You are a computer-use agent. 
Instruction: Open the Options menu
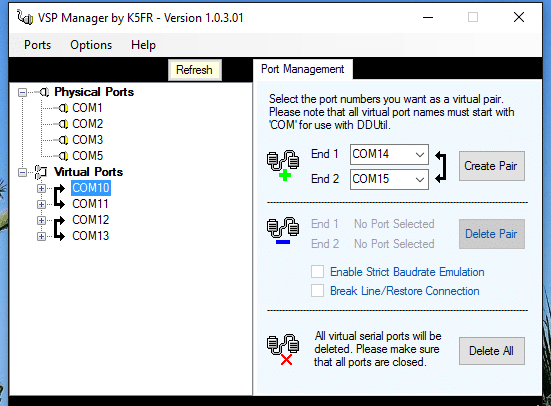(91, 45)
